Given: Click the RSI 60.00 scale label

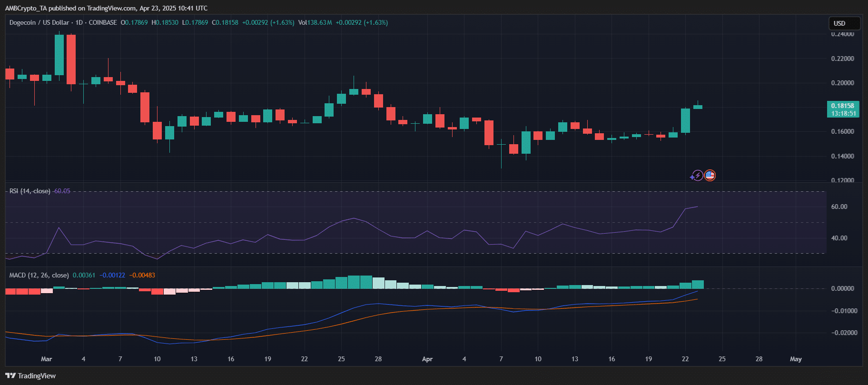Looking at the screenshot, I should pos(839,207).
